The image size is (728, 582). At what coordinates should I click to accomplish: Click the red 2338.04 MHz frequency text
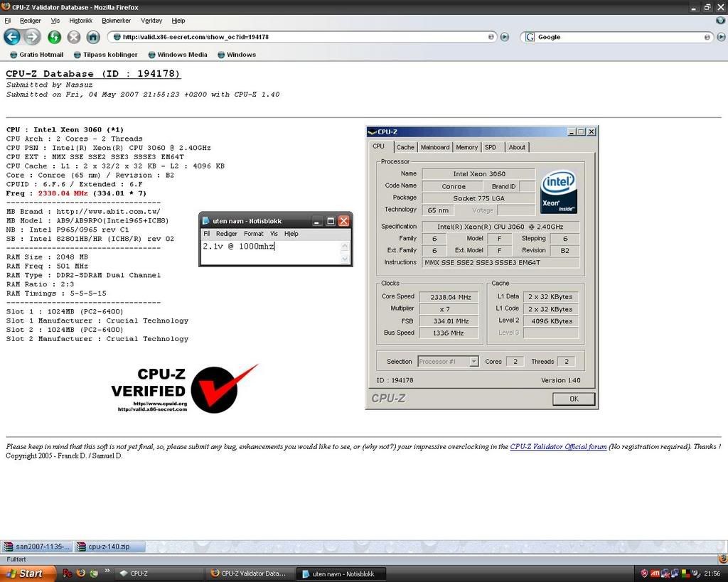click(63, 193)
